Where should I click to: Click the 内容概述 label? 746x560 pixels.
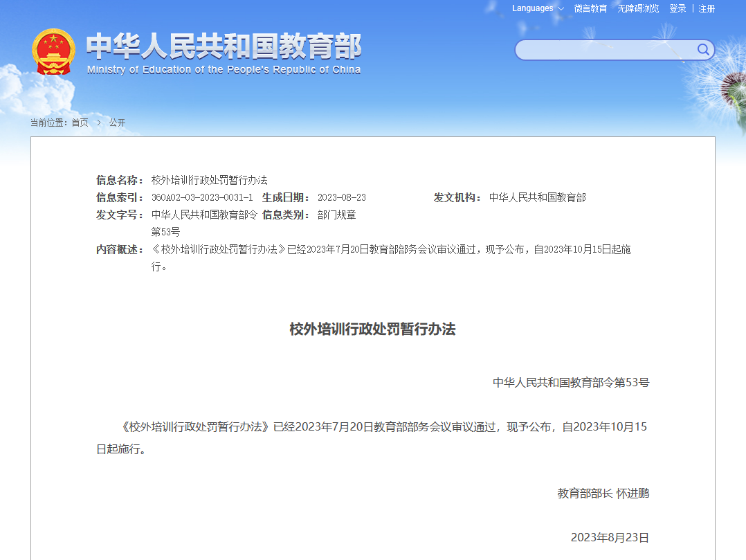[120, 250]
